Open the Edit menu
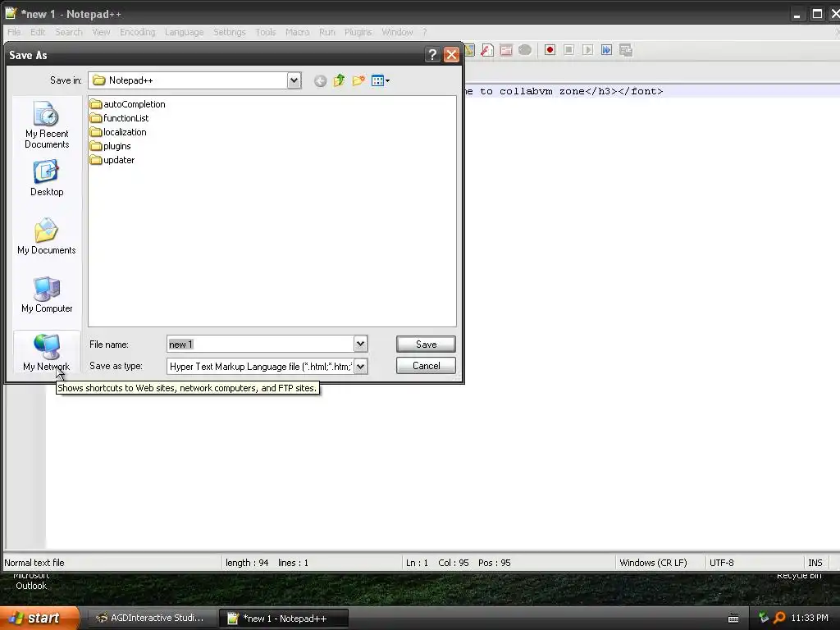The width and height of the screenshot is (840, 630). coord(38,32)
